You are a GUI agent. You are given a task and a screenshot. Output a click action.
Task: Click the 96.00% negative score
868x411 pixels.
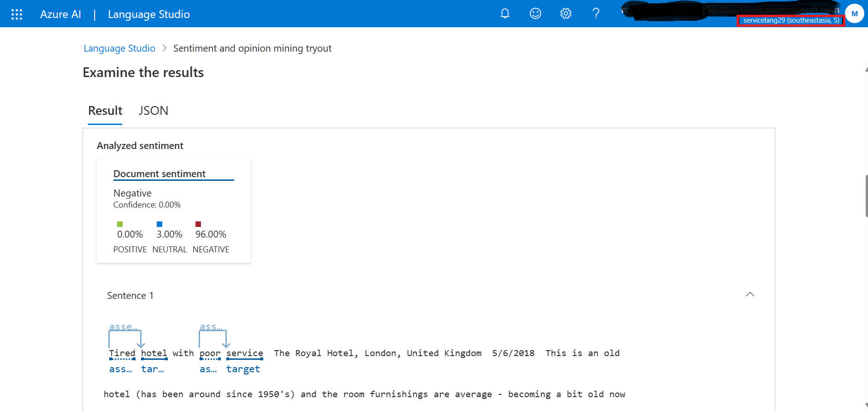[x=211, y=234]
